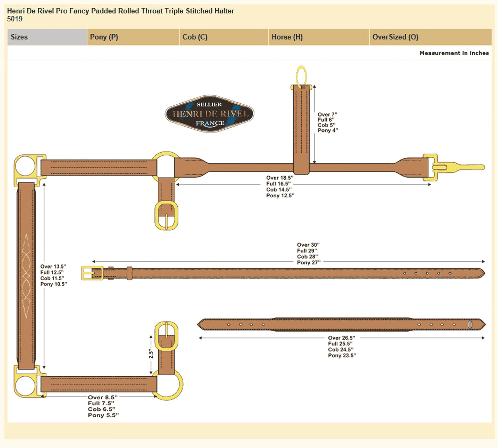Click the product title link for halter 5019
Screen dimensions: 498x448
(120, 11)
